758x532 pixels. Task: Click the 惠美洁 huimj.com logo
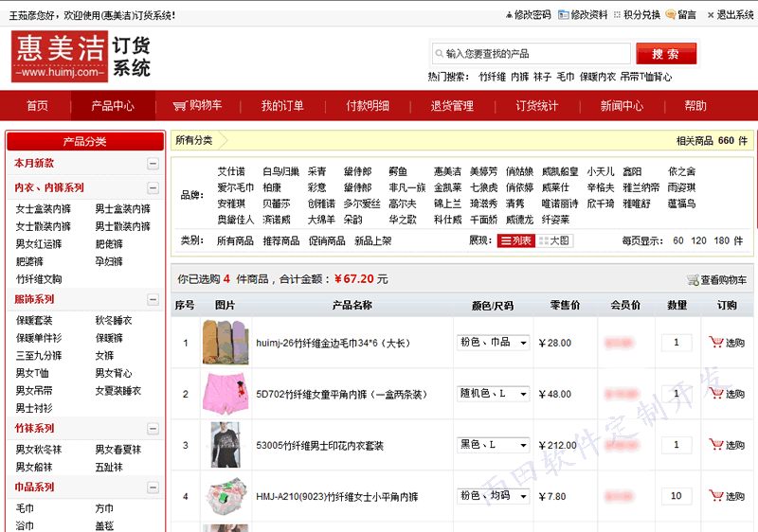coord(60,57)
